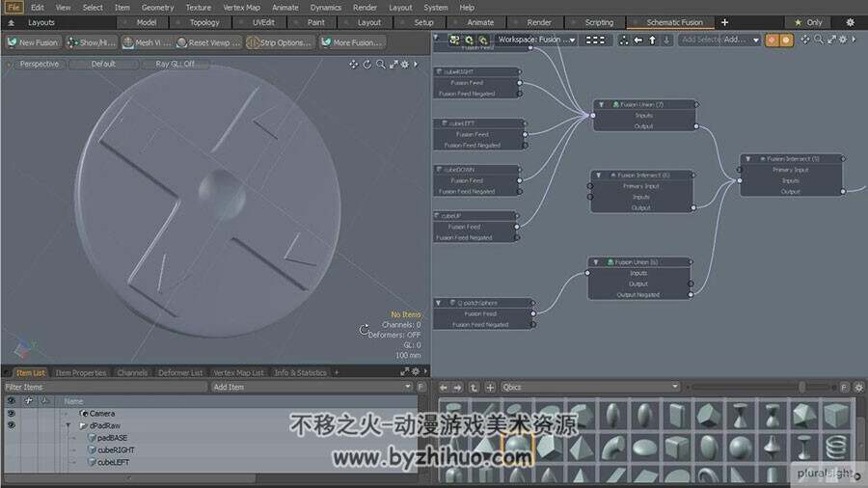
Task: Open the Workspace: Fusion dropdown
Action: [x=536, y=40]
